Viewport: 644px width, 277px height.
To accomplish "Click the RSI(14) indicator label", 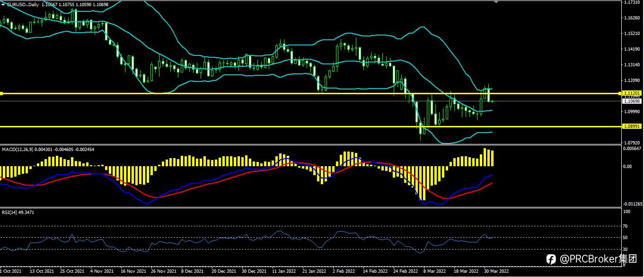I will point(9,212).
